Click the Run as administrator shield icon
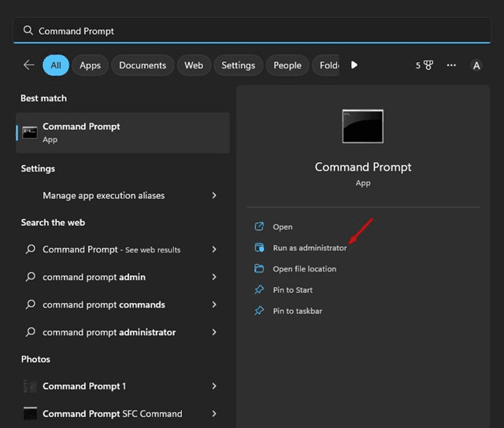 (259, 248)
